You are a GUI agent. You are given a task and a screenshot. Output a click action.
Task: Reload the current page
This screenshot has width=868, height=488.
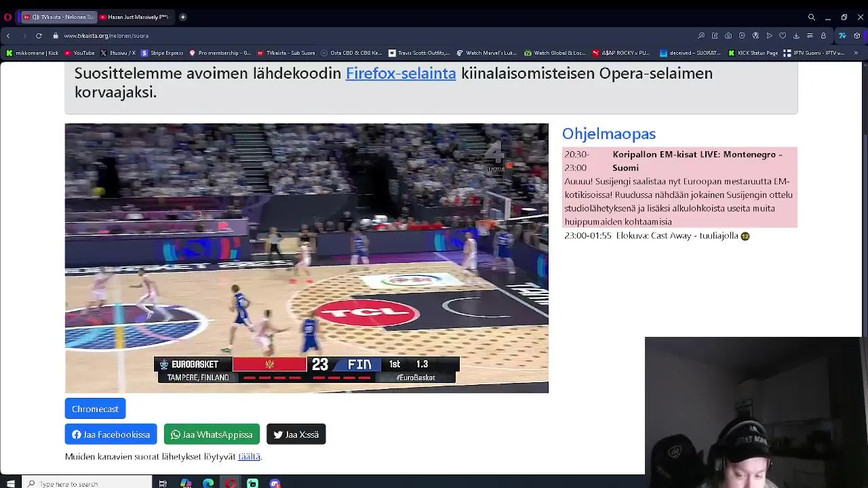[39, 35]
